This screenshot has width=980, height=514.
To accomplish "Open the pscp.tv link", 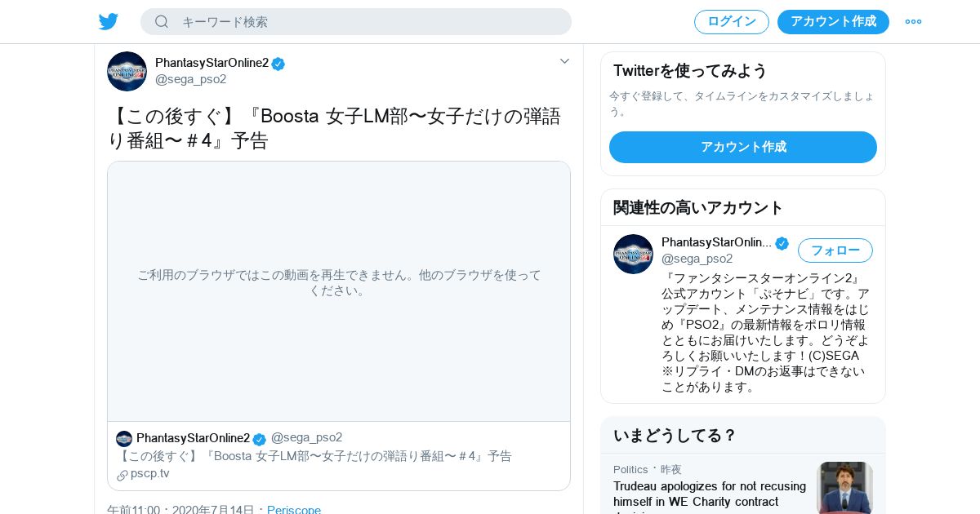I will point(150,473).
